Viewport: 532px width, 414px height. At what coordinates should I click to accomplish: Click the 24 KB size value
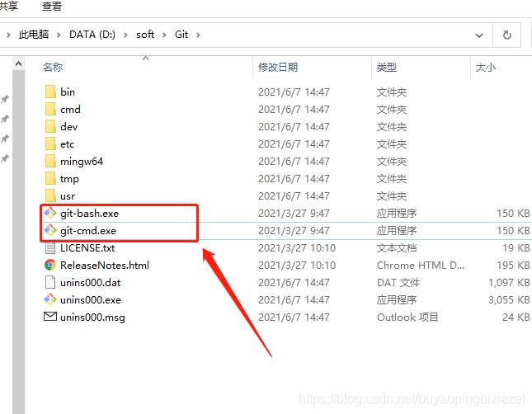(x=516, y=317)
